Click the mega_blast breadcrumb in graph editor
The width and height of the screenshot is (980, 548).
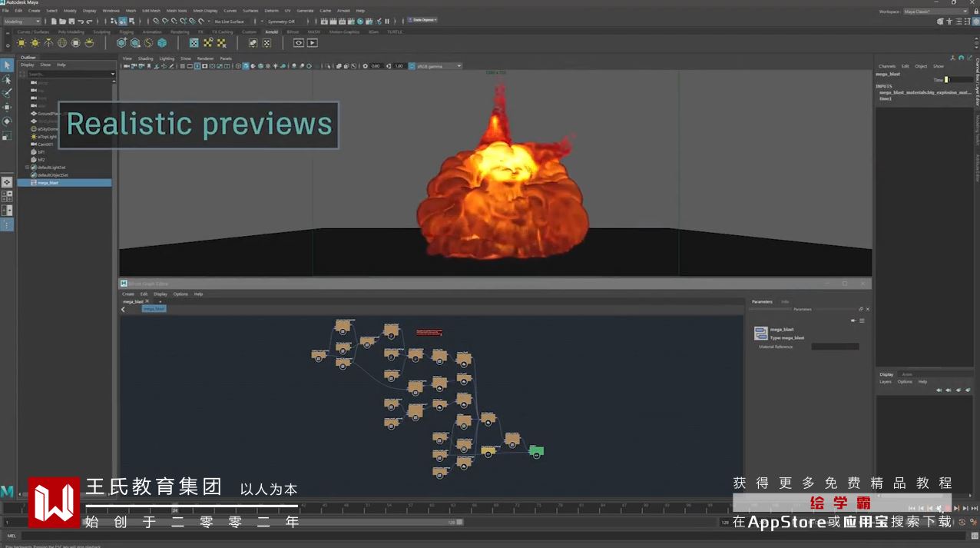pos(154,309)
